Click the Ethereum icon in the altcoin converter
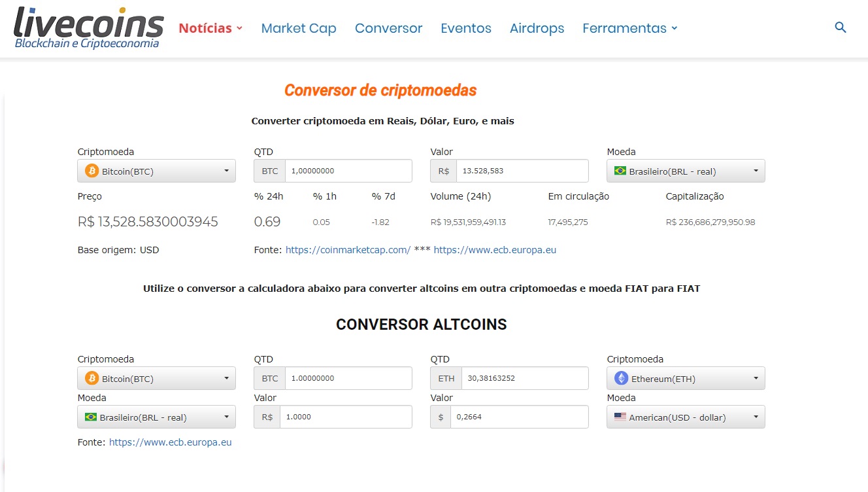The height and width of the screenshot is (492, 868). pos(621,379)
